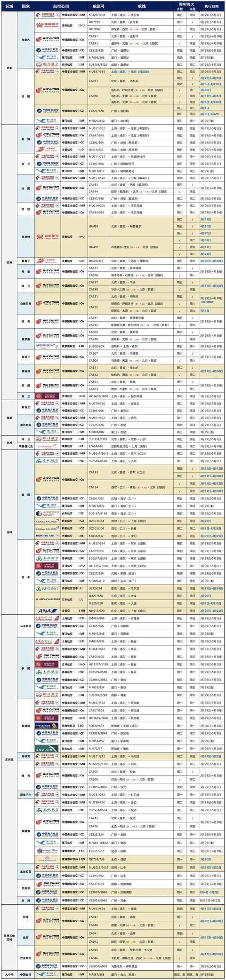
Task: Select flight number HU7975
Action: pyautogui.click(x=95, y=22)
